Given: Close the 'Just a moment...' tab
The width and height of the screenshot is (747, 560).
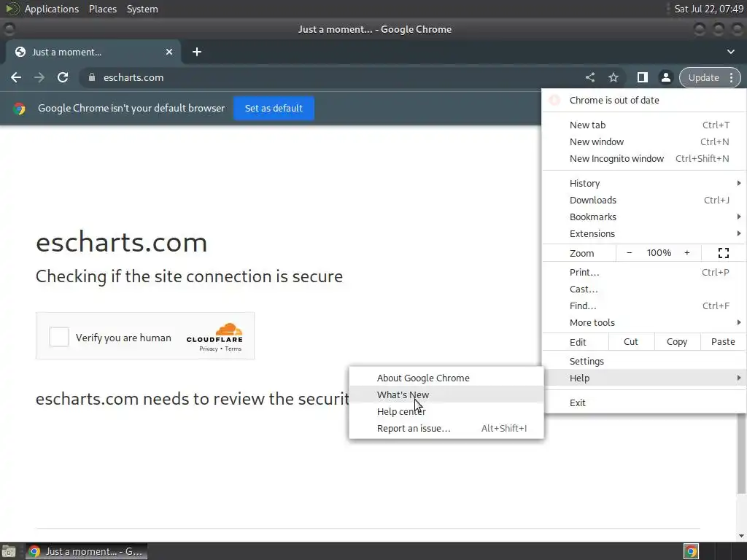Looking at the screenshot, I should click(x=169, y=52).
